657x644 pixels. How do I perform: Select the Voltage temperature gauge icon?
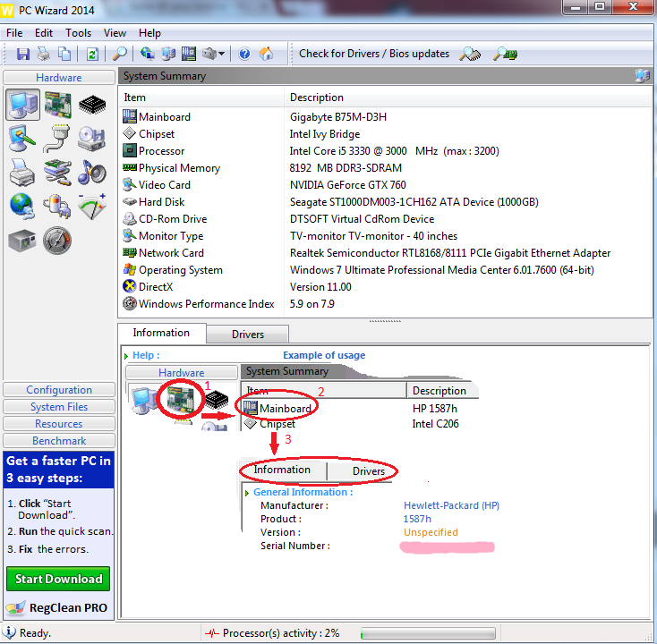pos(92,207)
